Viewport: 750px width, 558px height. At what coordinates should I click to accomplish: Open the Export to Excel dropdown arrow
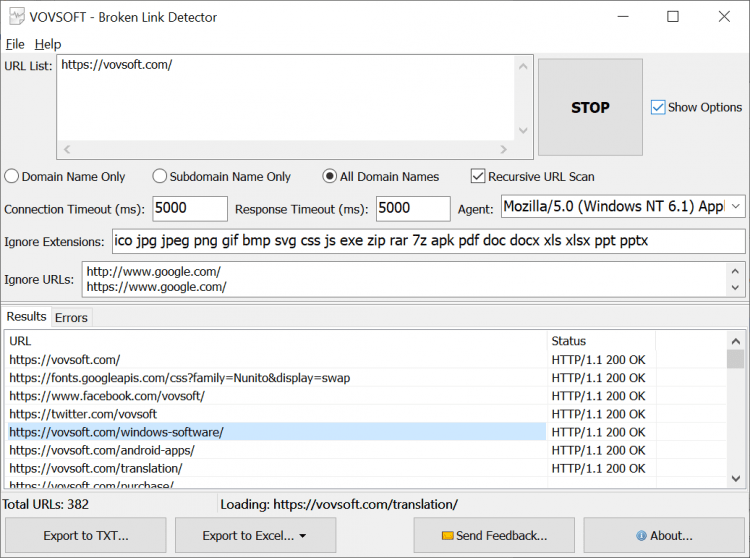302,536
